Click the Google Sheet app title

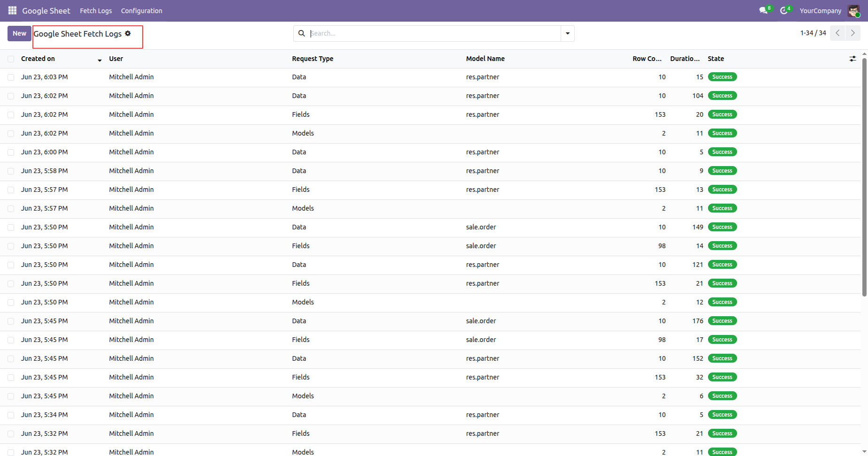pos(46,11)
